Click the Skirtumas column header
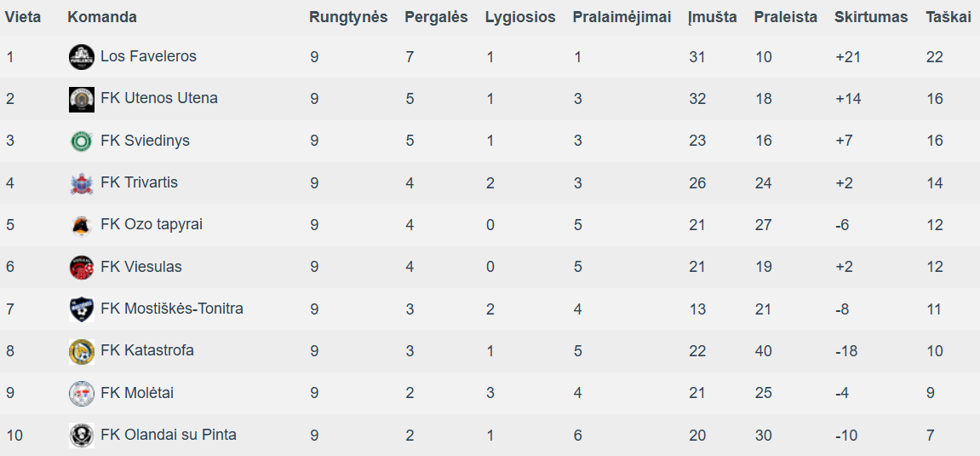The width and height of the screenshot is (980, 456). (871, 17)
